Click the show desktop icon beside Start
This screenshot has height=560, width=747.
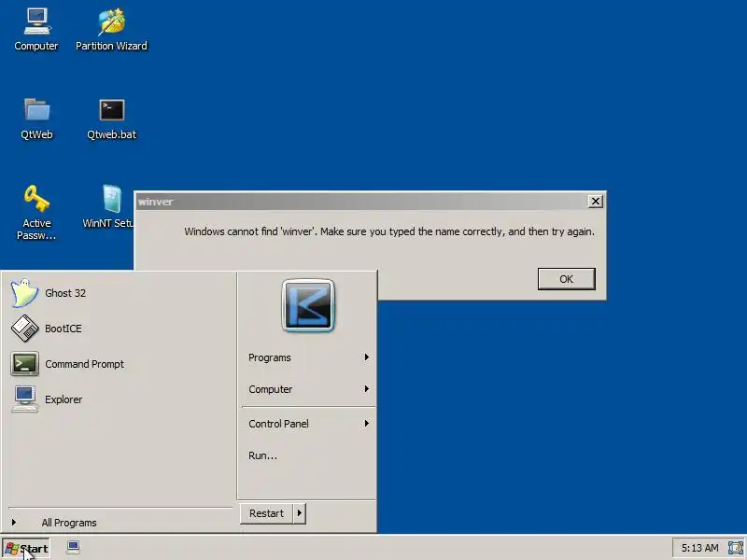pyautogui.click(x=74, y=548)
